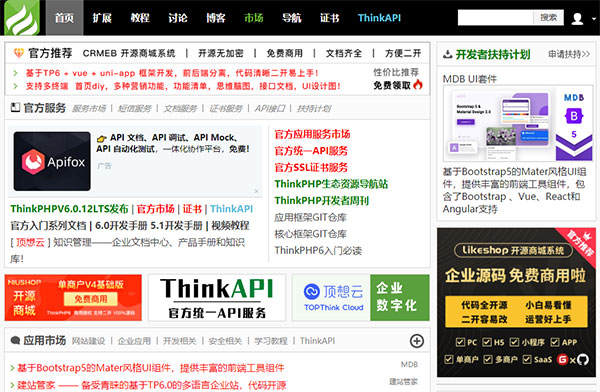
Task: Open the 市场 navigation menu
Action: pos(254,18)
